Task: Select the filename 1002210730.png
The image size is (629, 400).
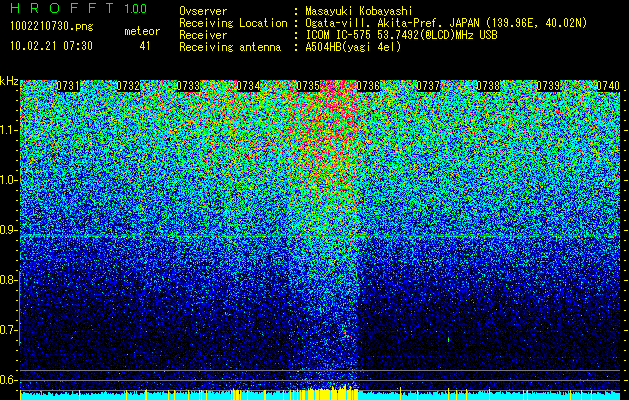Action: [x=52, y=27]
